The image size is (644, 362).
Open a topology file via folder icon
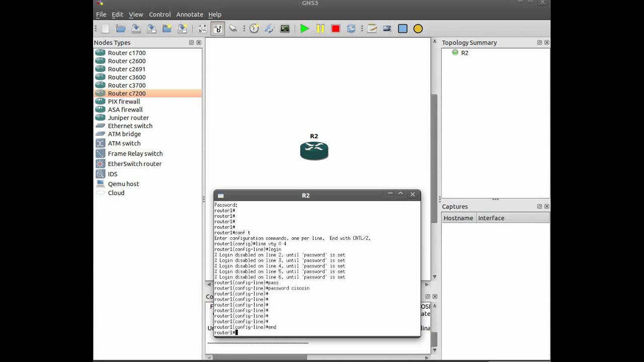[121, 29]
